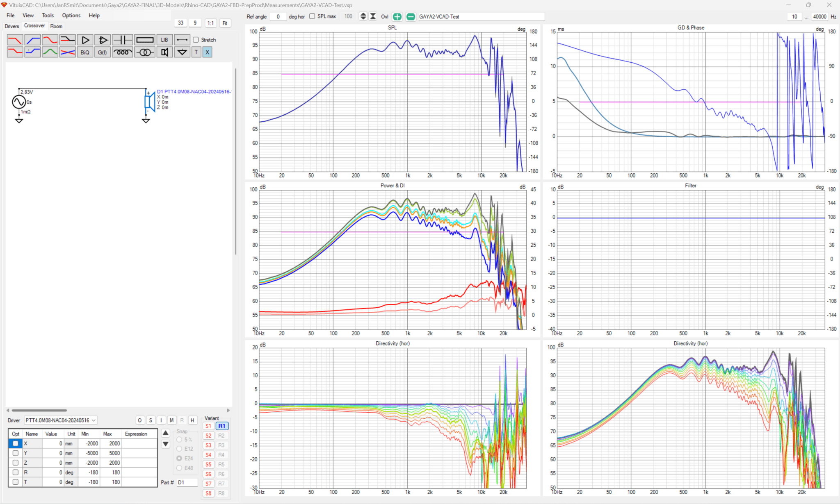Check the Opt box for row Z
840x504 pixels.
[x=16, y=463]
